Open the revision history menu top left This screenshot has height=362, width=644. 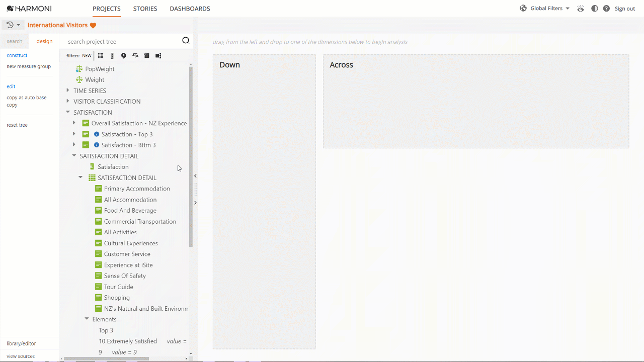(x=11, y=25)
